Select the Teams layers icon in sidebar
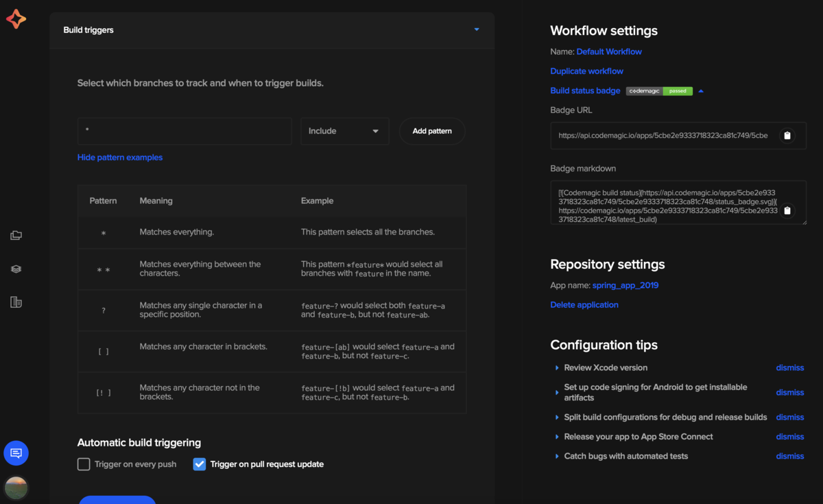 click(16, 269)
